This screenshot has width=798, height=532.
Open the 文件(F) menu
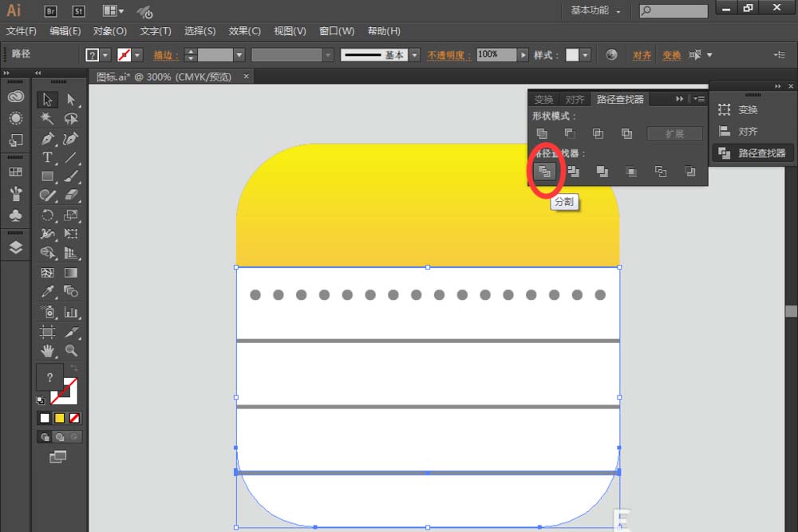[x=22, y=31]
